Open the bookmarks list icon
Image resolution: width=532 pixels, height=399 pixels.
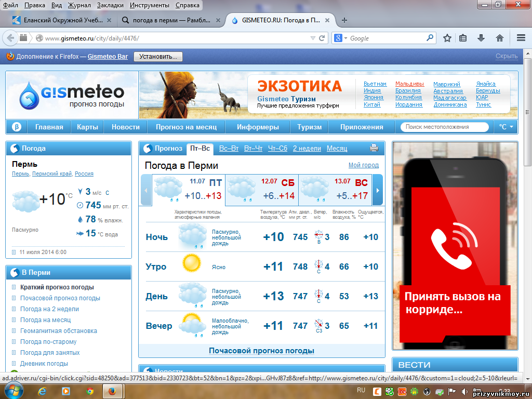(463, 38)
